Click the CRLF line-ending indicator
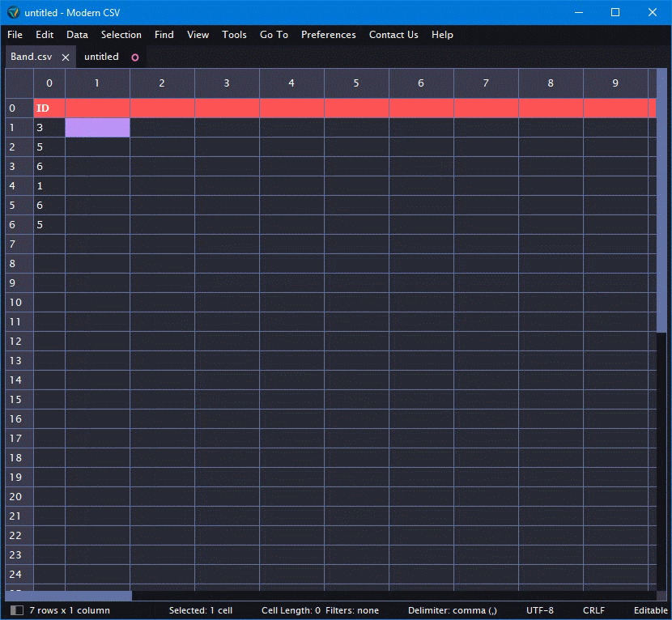The width and height of the screenshot is (672, 620). (x=593, y=610)
